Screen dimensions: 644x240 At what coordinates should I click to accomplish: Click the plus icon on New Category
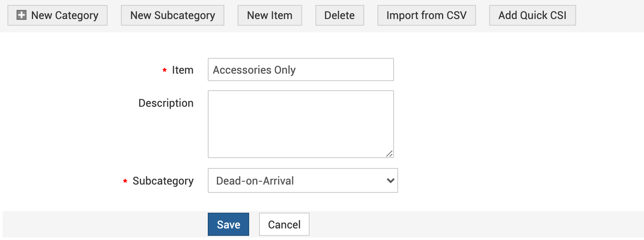[x=21, y=15]
